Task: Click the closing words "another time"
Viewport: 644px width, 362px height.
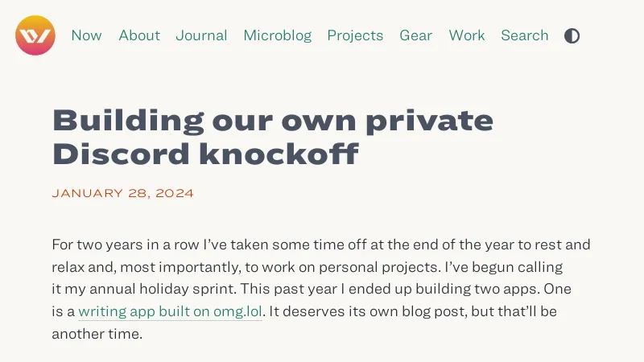Action: [x=96, y=333]
